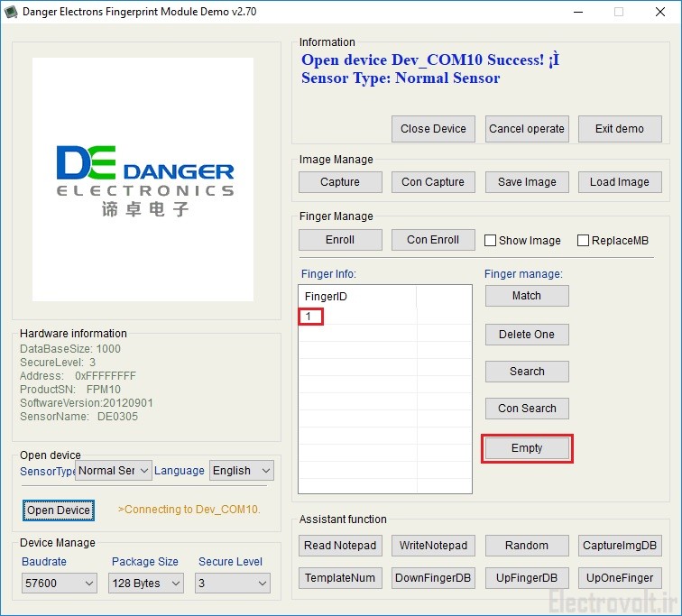This screenshot has height=616, width=682.
Task: Click the Open Device button
Action: tap(59, 510)
